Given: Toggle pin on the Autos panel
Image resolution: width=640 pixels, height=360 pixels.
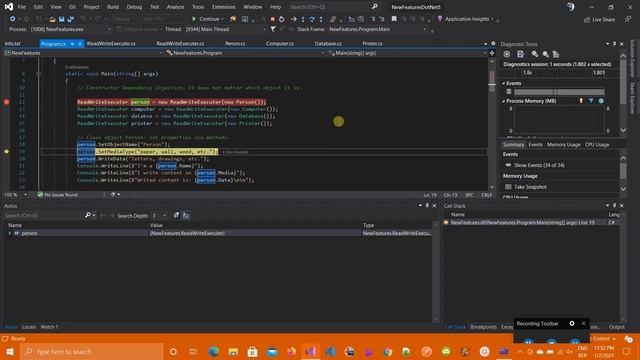Looking at the screenshot, I should [427, 205].
